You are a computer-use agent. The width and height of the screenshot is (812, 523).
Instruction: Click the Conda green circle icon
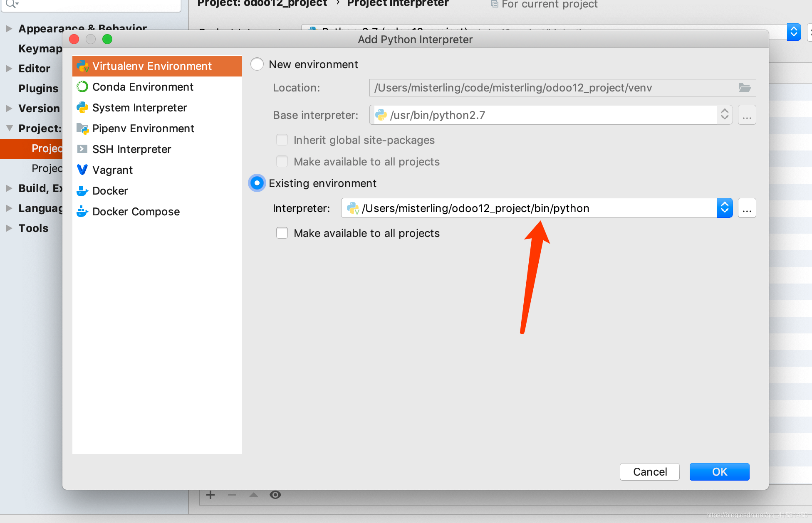tap(82, 86)
